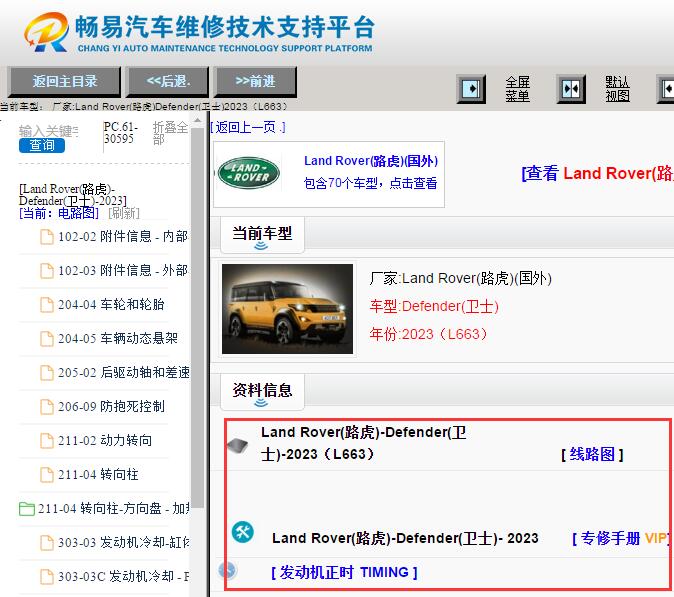Select the 当前车型 tab

[262, 234]
